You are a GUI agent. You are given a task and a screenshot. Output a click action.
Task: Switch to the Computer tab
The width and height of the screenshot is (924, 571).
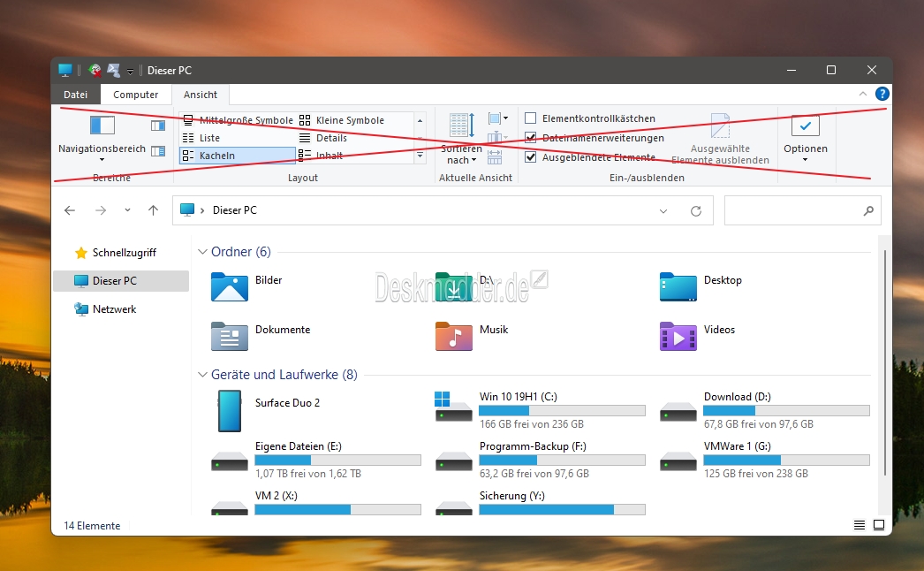pyautogui.click(x=136, y=95)
